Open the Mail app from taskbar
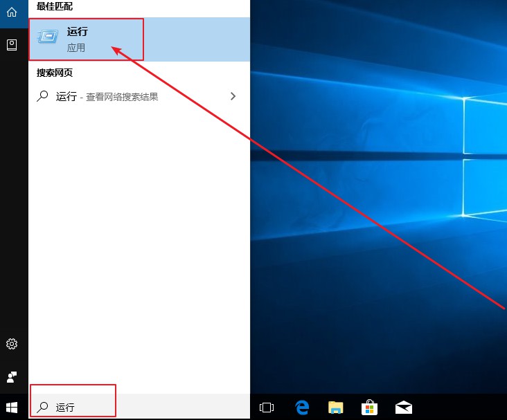507x420 pixels. [404, 407]
